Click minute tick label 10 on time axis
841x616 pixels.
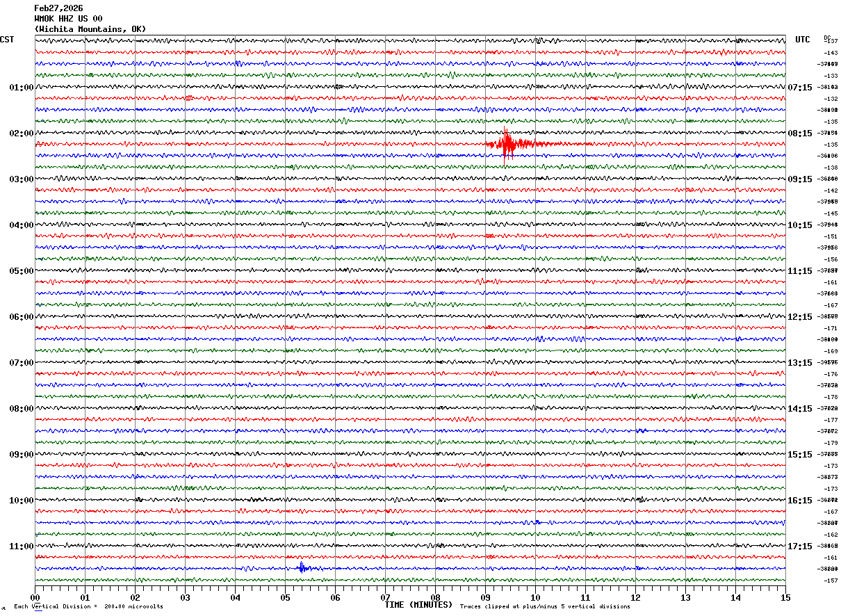[x=535, y=597]
